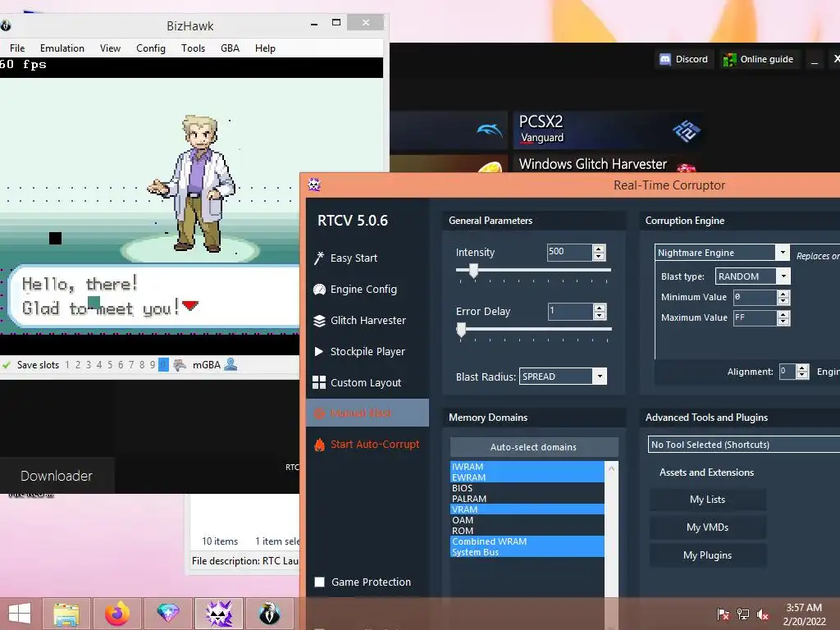This screenshot has height=630, width=840.
Task: Click the controller icon in BizHawk status bar
Action: click(x=180, y=365)
